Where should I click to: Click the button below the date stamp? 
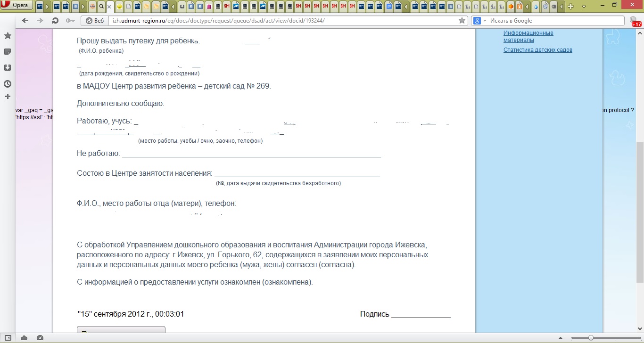click(x=121, y=330)
